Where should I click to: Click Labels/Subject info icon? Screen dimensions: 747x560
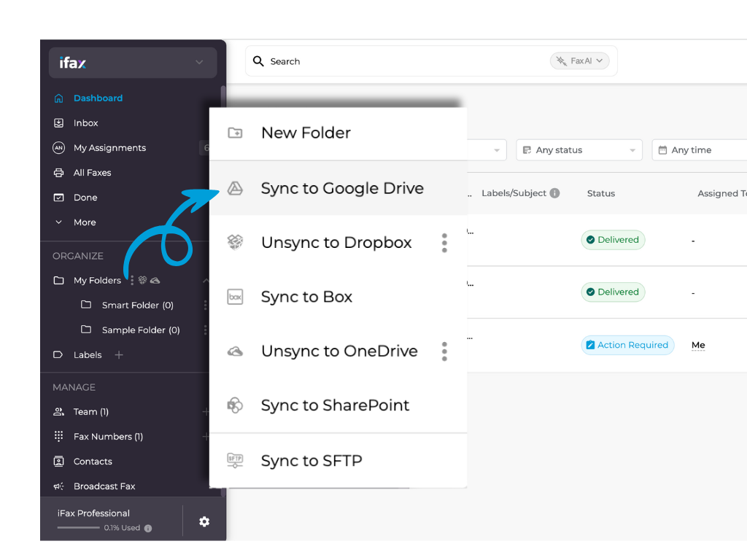554,192
